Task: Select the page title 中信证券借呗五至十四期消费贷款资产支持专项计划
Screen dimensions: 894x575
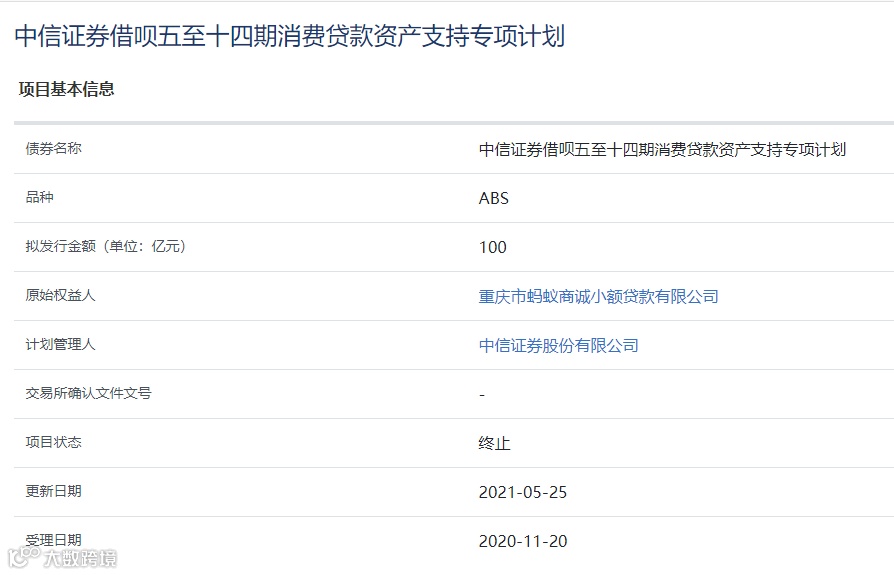Action: [290, 36]
